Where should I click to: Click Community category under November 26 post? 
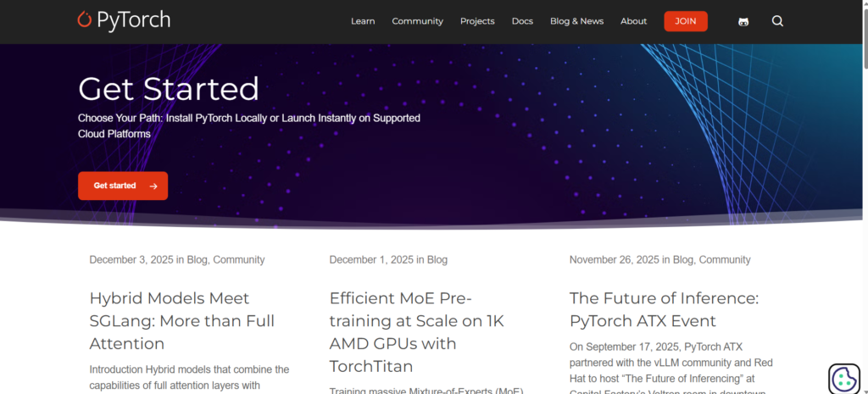[x=726, y=259]
